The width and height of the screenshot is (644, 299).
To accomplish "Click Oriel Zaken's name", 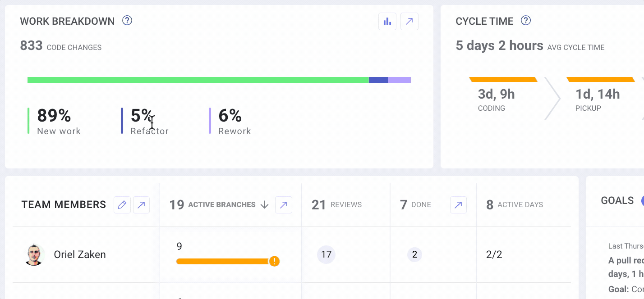I will click(80, 254).
